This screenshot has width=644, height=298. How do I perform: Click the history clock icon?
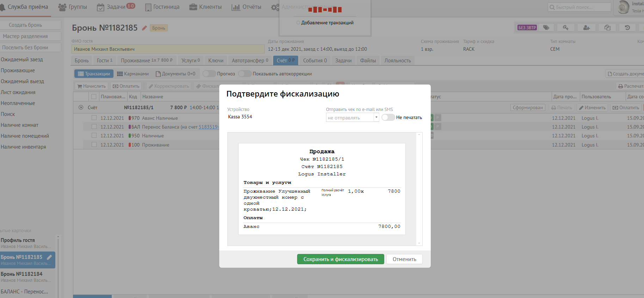(x=627, y=27)
